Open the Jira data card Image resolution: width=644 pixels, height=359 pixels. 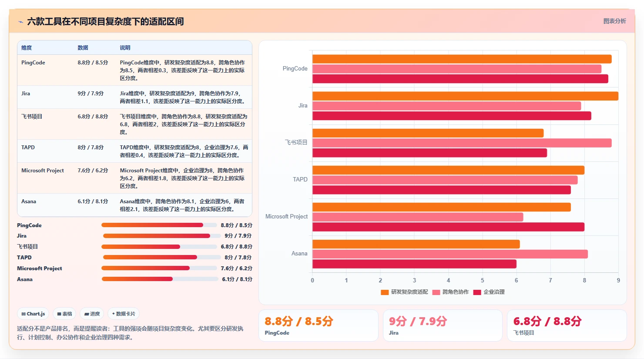[x=443, y=325]
